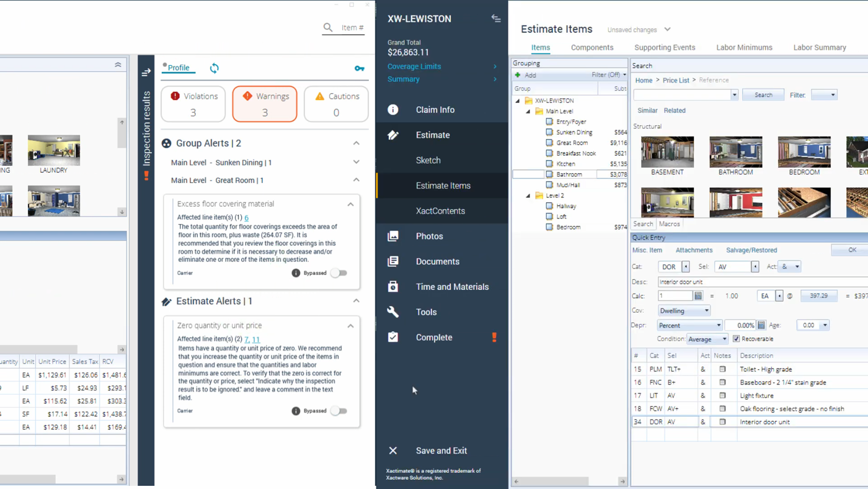Open the Labor Minimums tab

tap(744, 47)
